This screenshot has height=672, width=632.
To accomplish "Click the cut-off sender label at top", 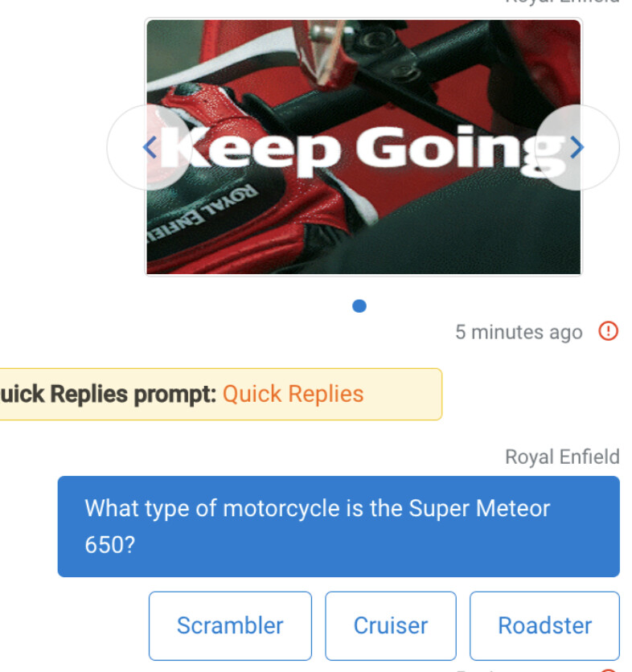I will click(x=562, y=2).
